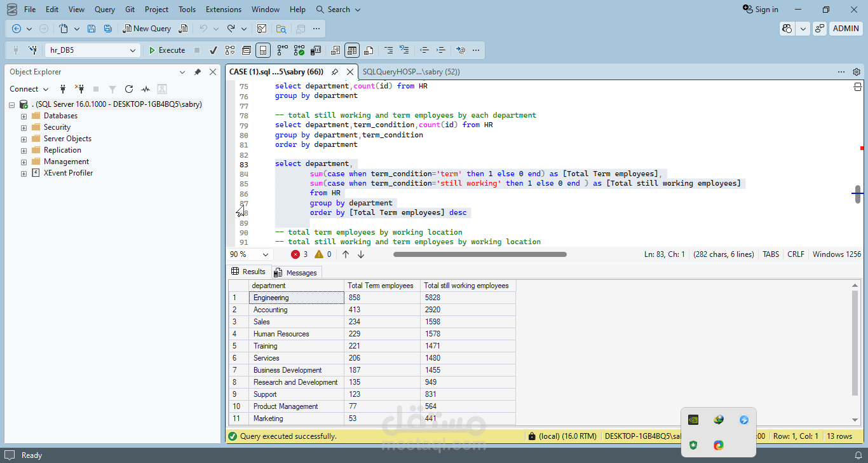Toggle Results to Grid mode
Screen dimensions: 868x463
point(352,50)
